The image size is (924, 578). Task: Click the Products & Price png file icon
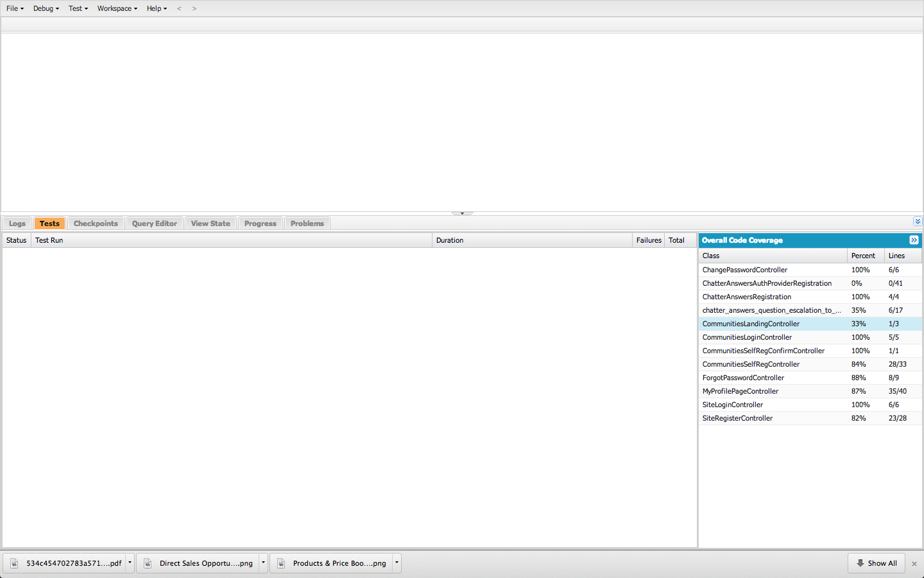(281, 563)
